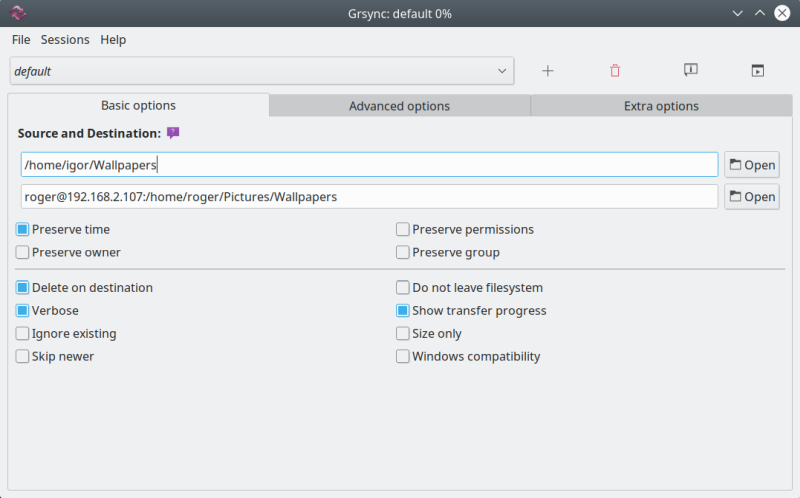Delete the current session with trash icon

pos(615,71)
